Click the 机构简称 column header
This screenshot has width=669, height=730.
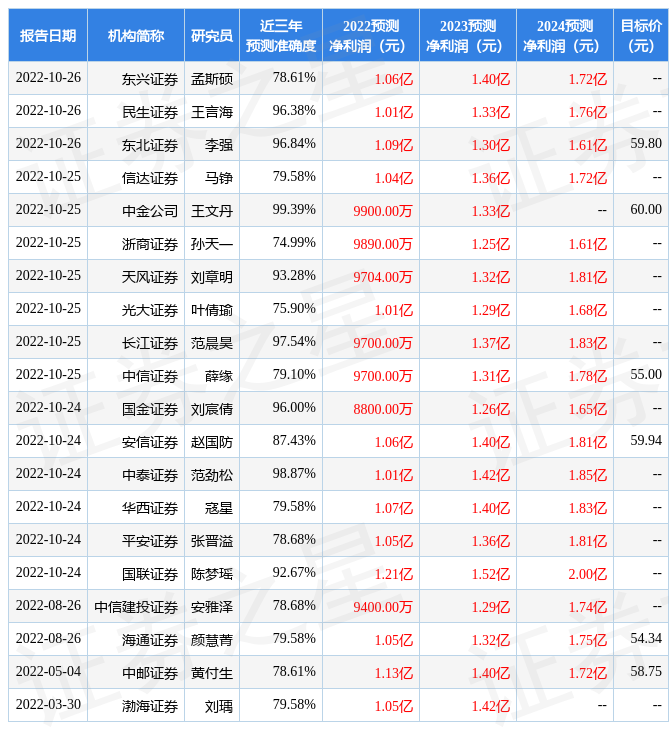(x=136, y=35)
